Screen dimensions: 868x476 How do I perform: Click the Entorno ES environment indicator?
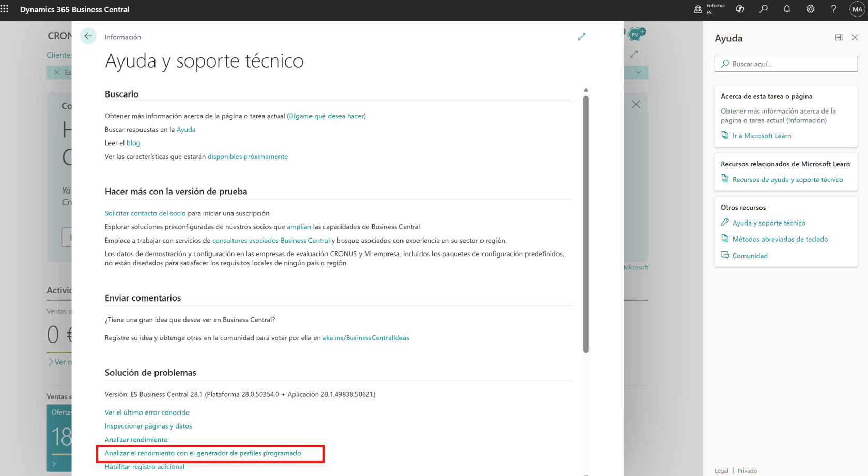[710, 9]
